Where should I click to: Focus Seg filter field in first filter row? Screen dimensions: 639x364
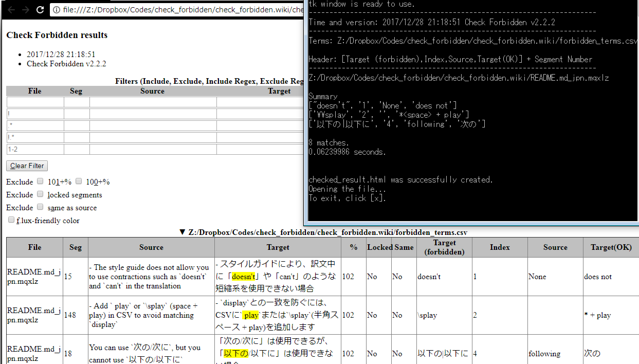(x=76, y=102)
